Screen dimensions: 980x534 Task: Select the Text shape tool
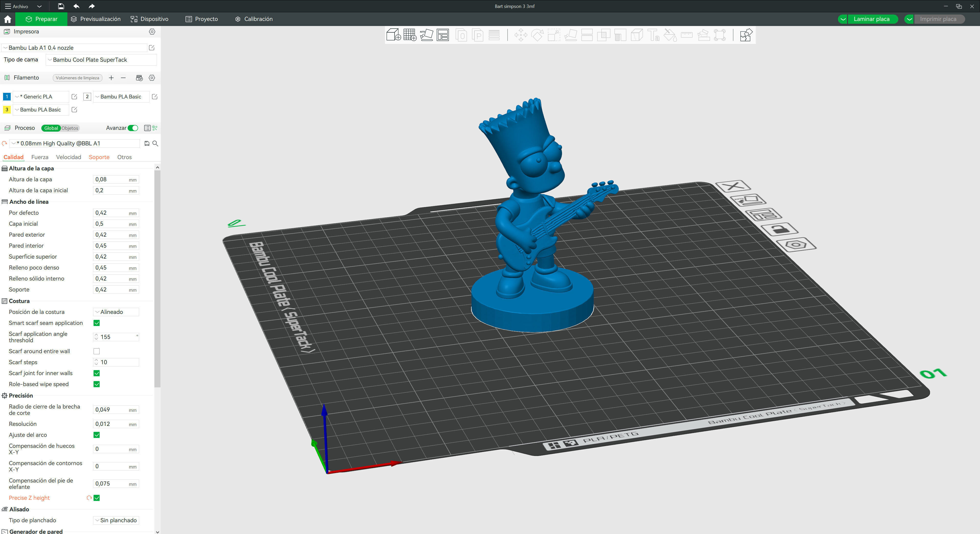(654, 35)
